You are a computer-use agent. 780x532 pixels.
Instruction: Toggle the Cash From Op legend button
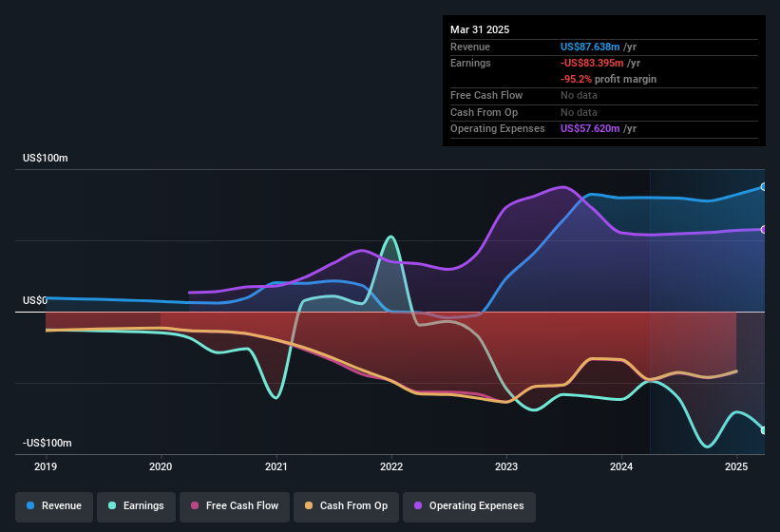click(x=346, y=506)
